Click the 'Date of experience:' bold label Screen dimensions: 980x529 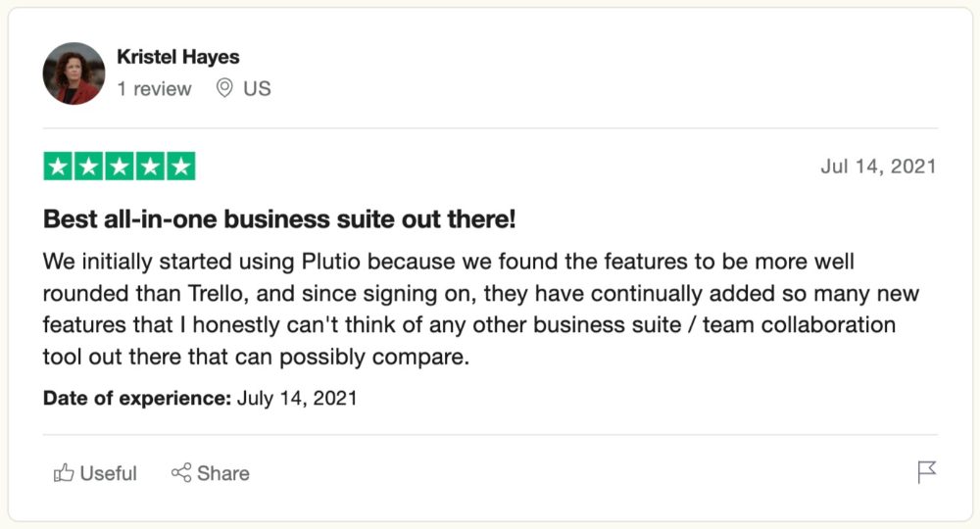137,398
